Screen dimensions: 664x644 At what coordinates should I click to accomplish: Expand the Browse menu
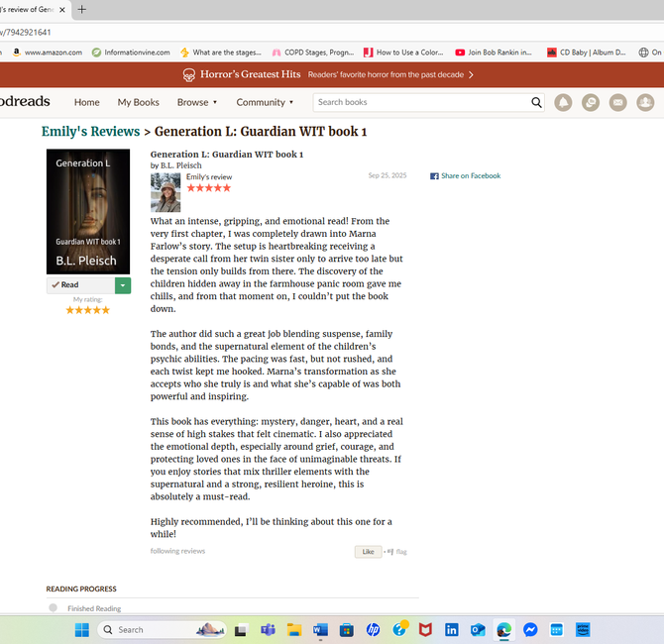coord(197,102)
